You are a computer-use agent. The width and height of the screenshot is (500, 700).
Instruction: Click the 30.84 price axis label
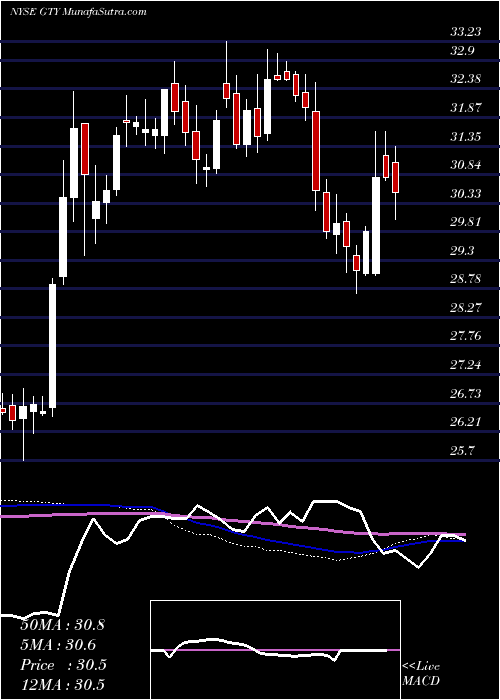tap(465, 165)
